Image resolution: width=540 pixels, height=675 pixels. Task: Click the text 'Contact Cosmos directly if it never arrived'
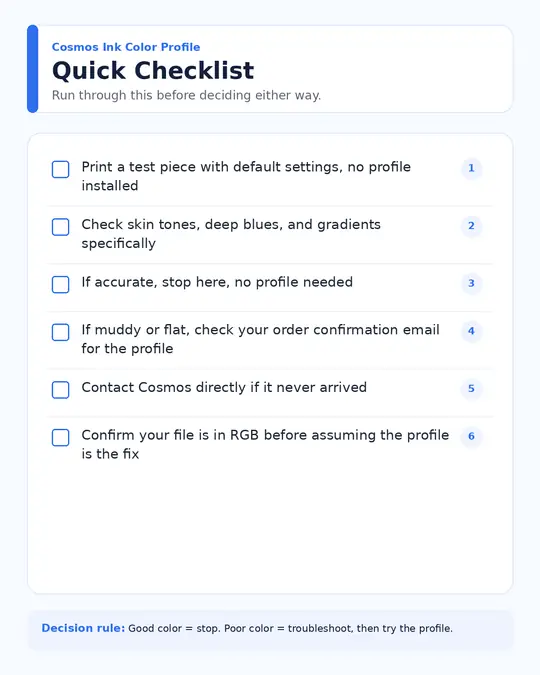(x=224, y=387)
